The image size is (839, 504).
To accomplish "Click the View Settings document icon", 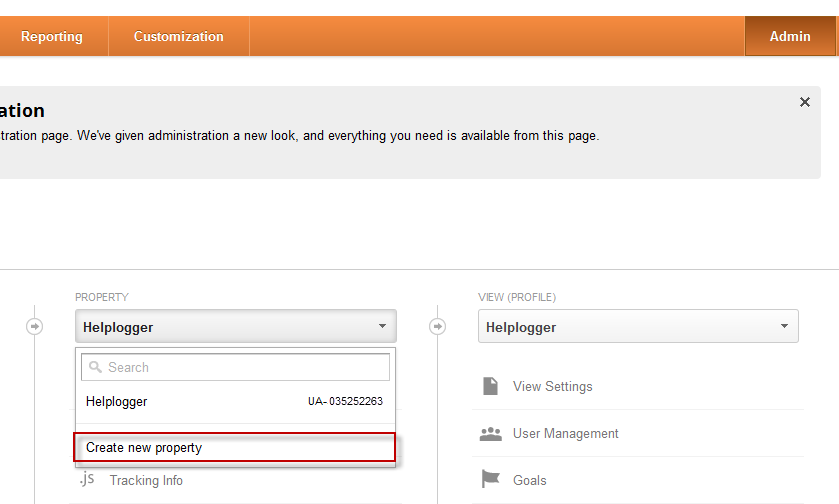I will [490, 386].
